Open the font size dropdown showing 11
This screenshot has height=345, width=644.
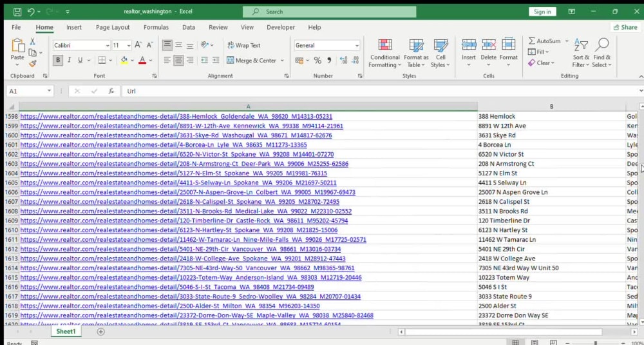pos(129,46)
